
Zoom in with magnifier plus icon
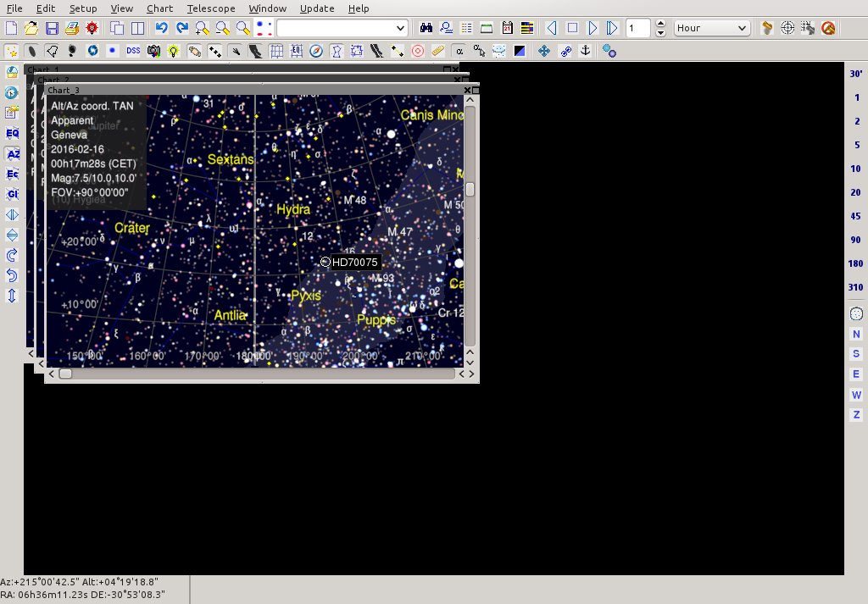[203, 28]
